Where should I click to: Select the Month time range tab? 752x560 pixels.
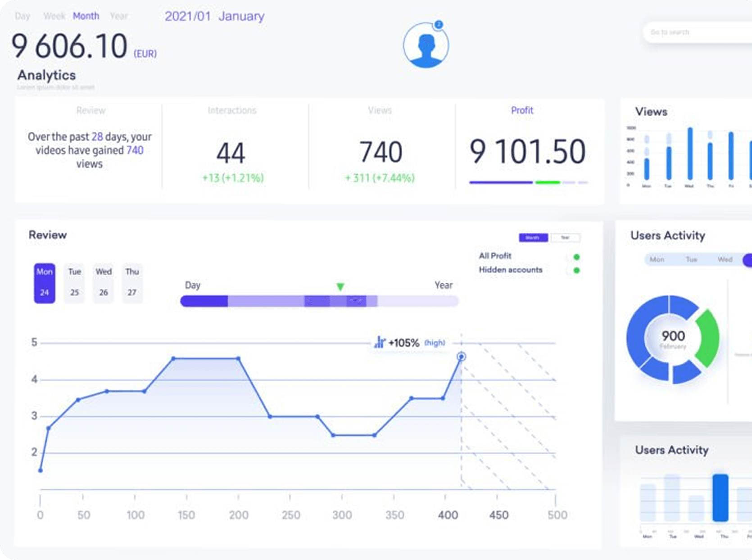pos(86,16)
